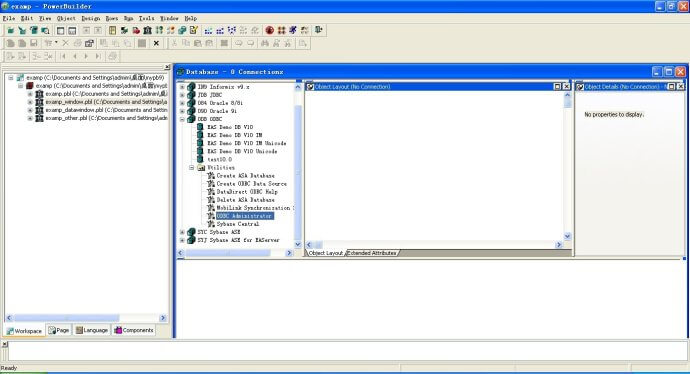This screenshot has height=374, width=690.
Task: Select Create ASA Database utility
Action: pyautogui.click(x=246, y=176)
